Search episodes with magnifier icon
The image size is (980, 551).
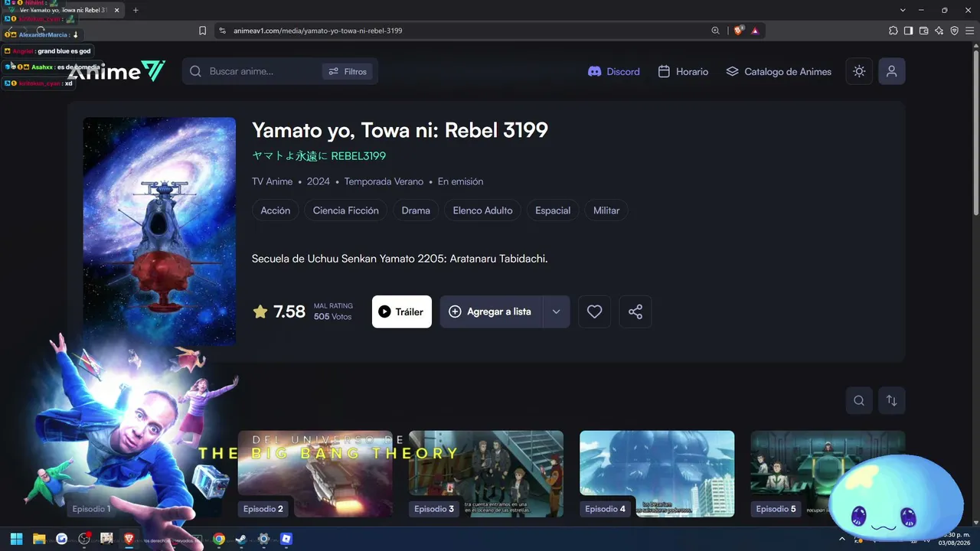click(x=859, y=400)
